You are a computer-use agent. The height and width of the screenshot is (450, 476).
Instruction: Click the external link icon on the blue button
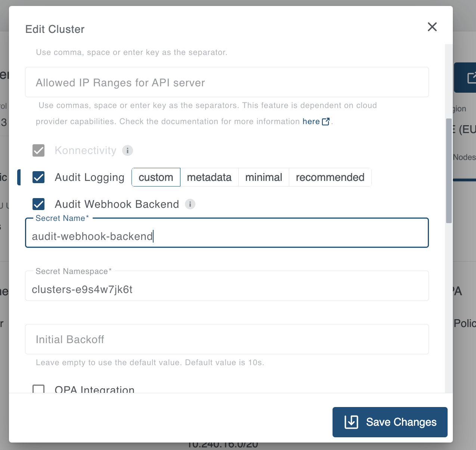tap(472, 77)
